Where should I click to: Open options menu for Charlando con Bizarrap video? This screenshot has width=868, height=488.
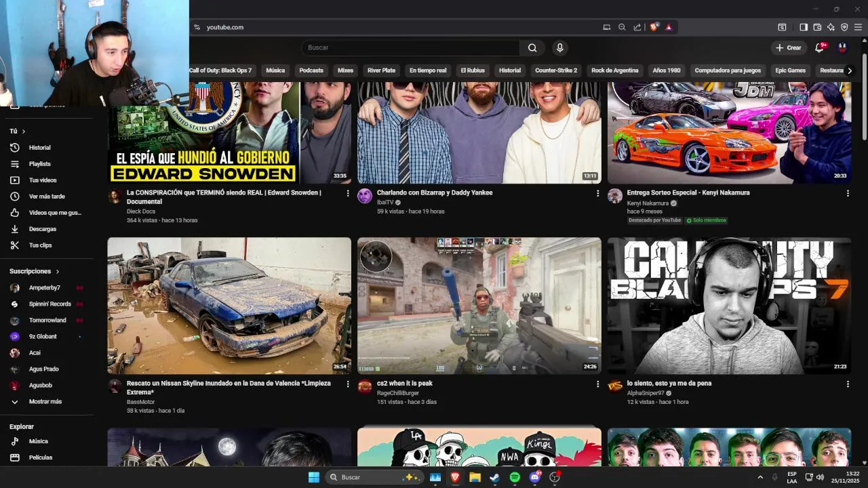click(597, 193)
